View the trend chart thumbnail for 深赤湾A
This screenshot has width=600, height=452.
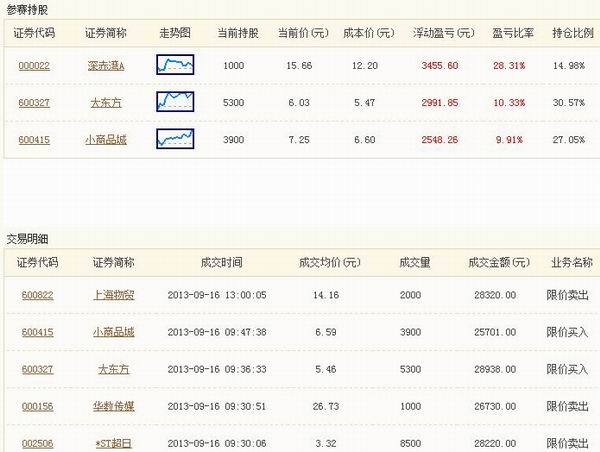coord(175,64)
